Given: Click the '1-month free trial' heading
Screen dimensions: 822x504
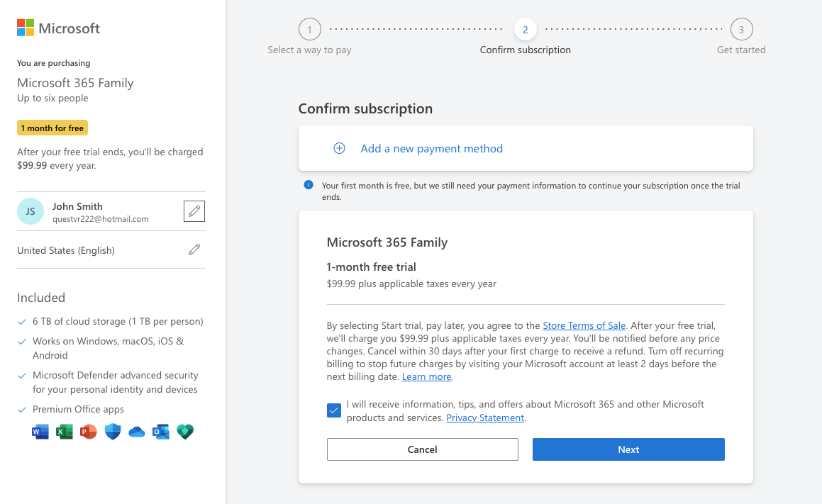Looking at the screenshot, I should [x=371, y=267].
